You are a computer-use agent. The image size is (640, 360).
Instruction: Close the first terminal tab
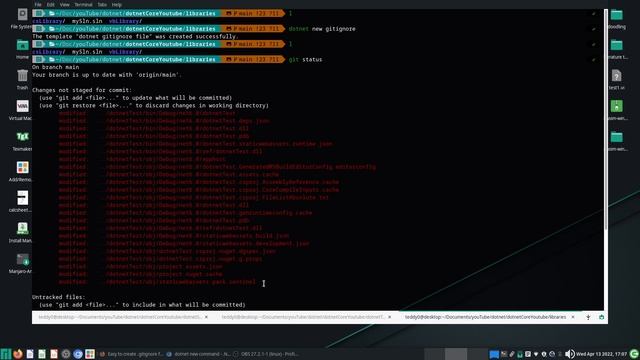point(206,317)
